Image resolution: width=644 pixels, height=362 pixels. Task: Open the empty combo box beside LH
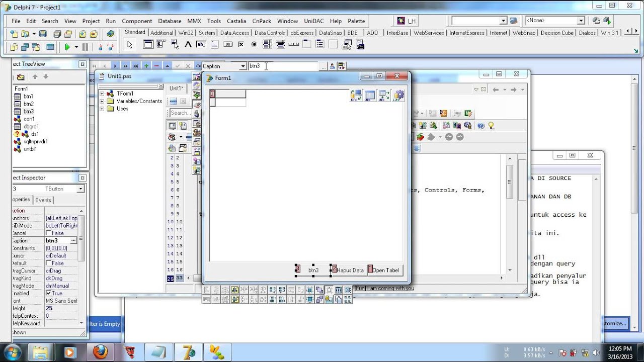click(x=503, y=21)
